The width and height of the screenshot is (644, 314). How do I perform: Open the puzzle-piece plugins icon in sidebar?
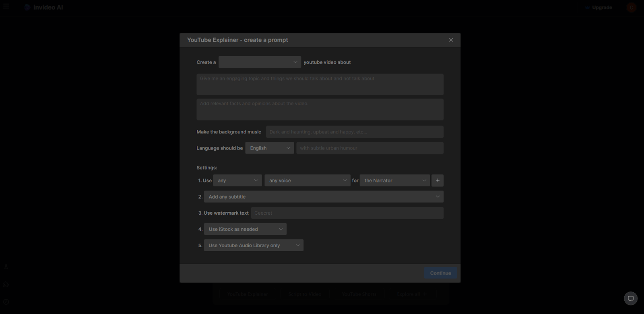pyautogui.click(x=6, y=284)
